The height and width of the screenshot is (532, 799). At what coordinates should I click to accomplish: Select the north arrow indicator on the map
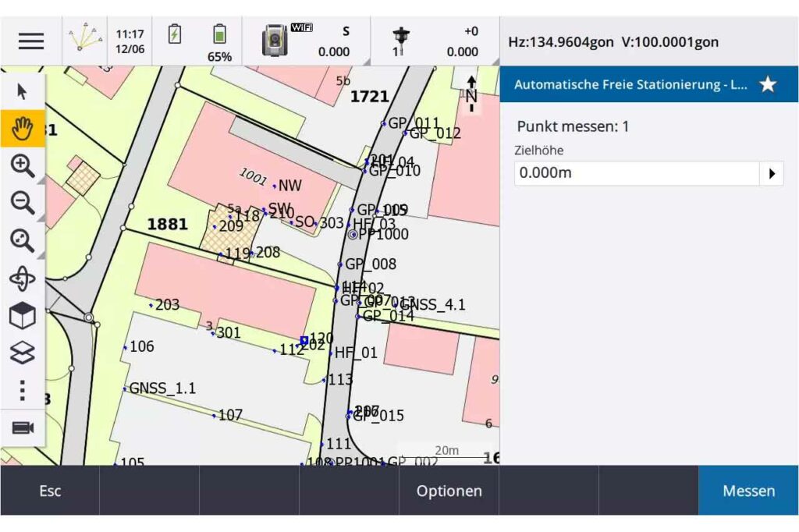coord(471,94)
